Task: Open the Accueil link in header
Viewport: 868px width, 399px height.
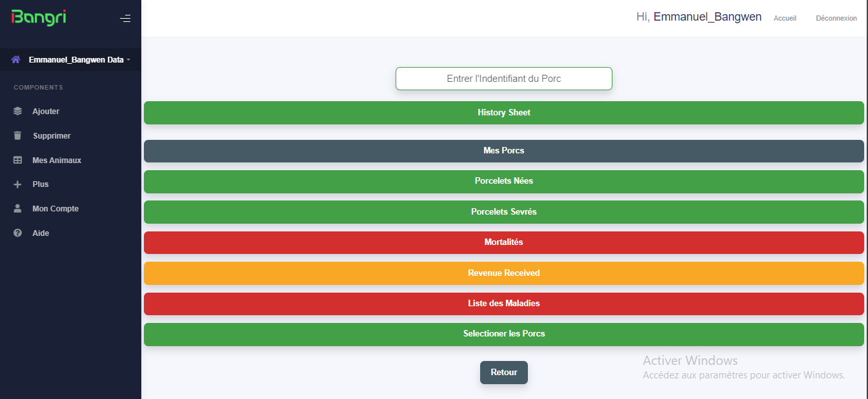Action: 785,18
